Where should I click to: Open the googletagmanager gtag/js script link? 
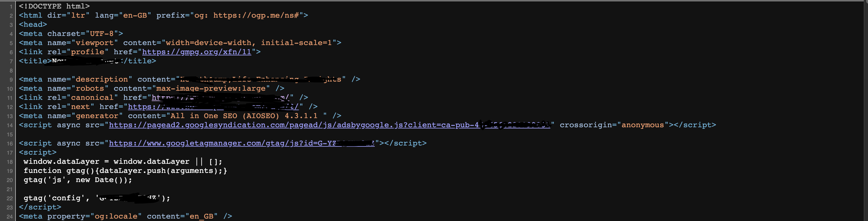pyautogui.click(x=241, y=143)
